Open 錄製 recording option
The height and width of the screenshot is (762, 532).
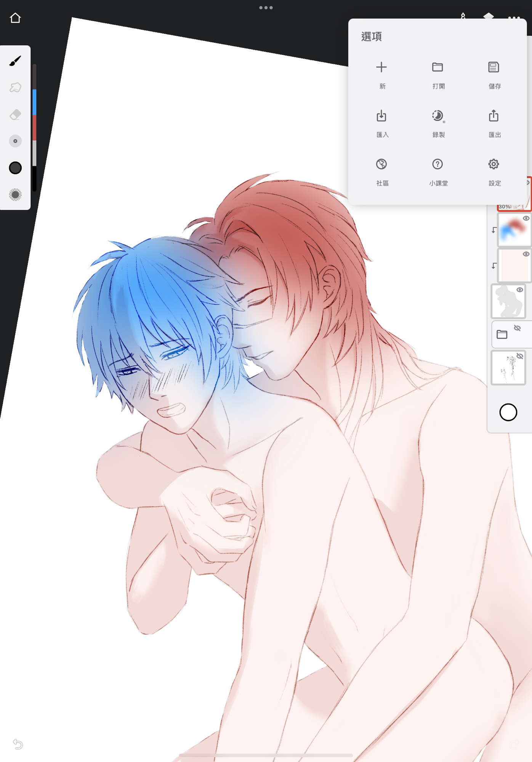437,116
